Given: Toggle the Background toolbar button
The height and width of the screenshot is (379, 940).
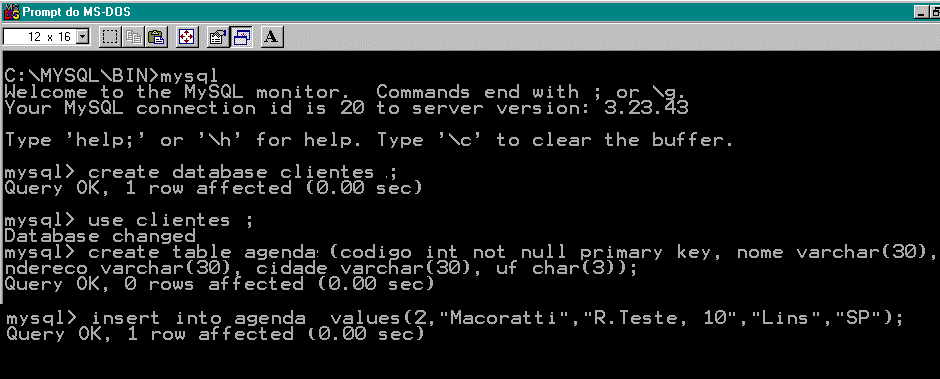Looking at the screenshot, I should point(241,37).
